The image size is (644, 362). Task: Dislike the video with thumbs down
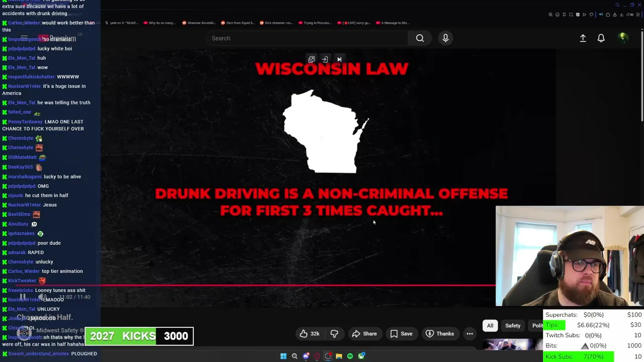click(x=334, y=334)
